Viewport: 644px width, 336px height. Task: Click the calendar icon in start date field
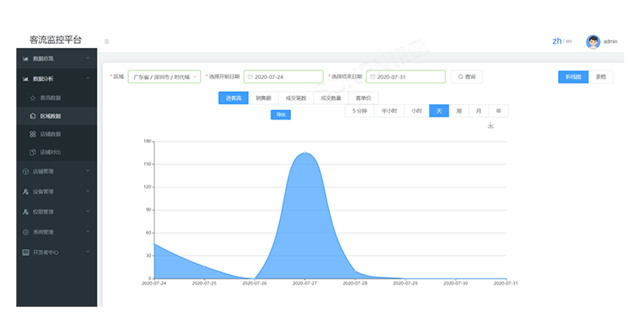(250, 76)
